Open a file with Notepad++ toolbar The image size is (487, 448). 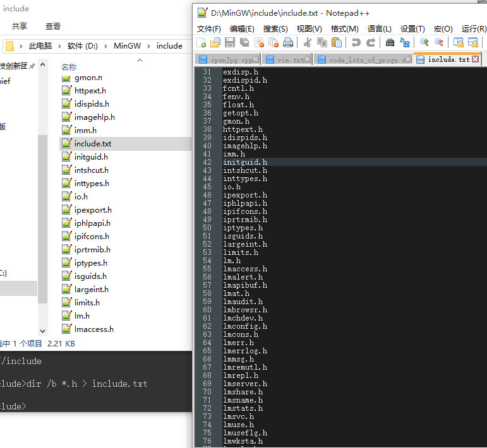tap(215, 42)
